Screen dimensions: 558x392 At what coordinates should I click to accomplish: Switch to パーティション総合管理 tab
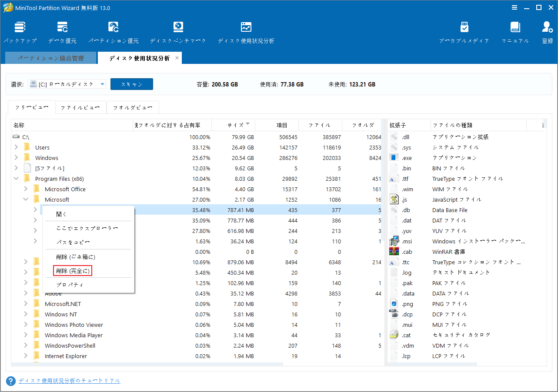(51, 57)
